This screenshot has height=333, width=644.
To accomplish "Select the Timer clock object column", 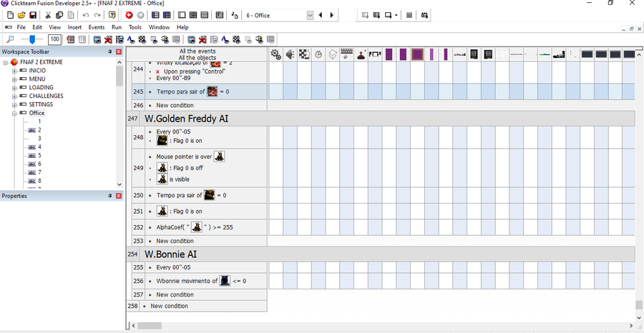I will tap(318, 54).
